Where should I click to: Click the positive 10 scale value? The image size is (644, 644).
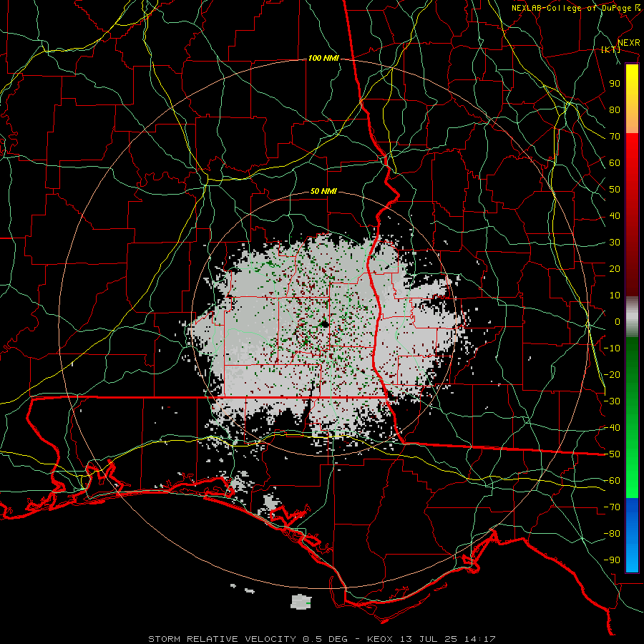pos(615,296)
